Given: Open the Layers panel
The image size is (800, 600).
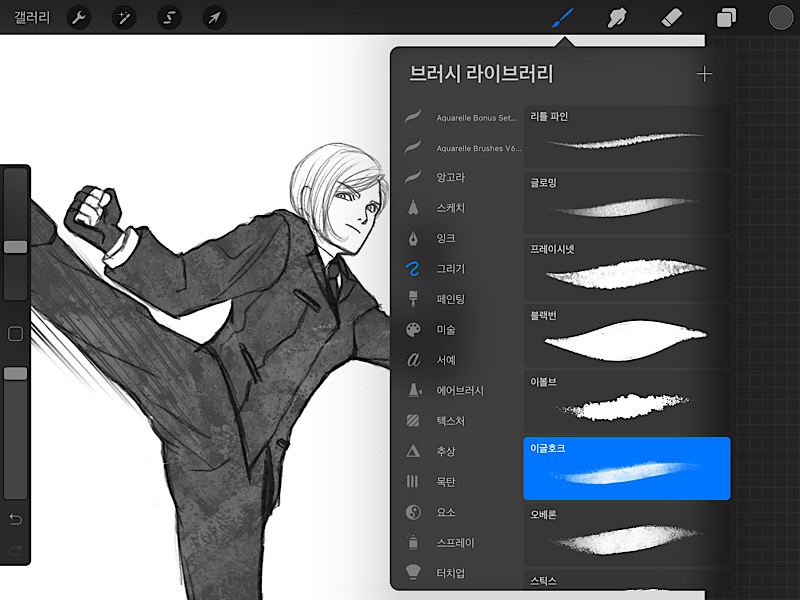Looking at the screenshot, I should 726,18.
